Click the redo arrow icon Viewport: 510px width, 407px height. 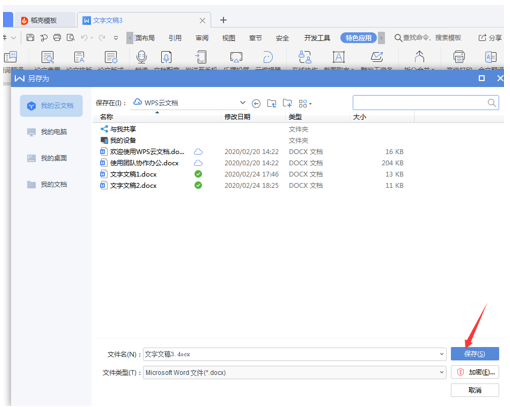(x=102, y=38)
